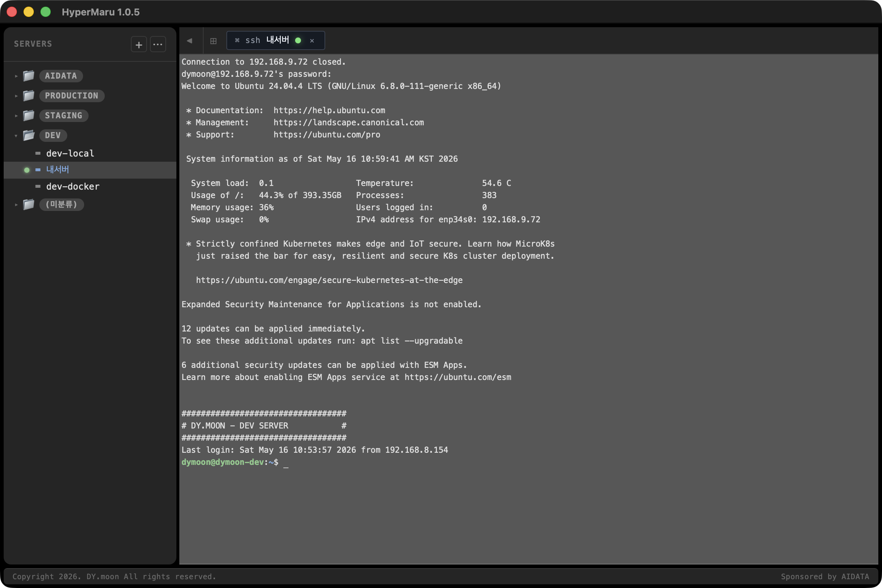Click the 'Sponsored by AIDATA' footer text
882x588 pixels.
tap(825, 577)
